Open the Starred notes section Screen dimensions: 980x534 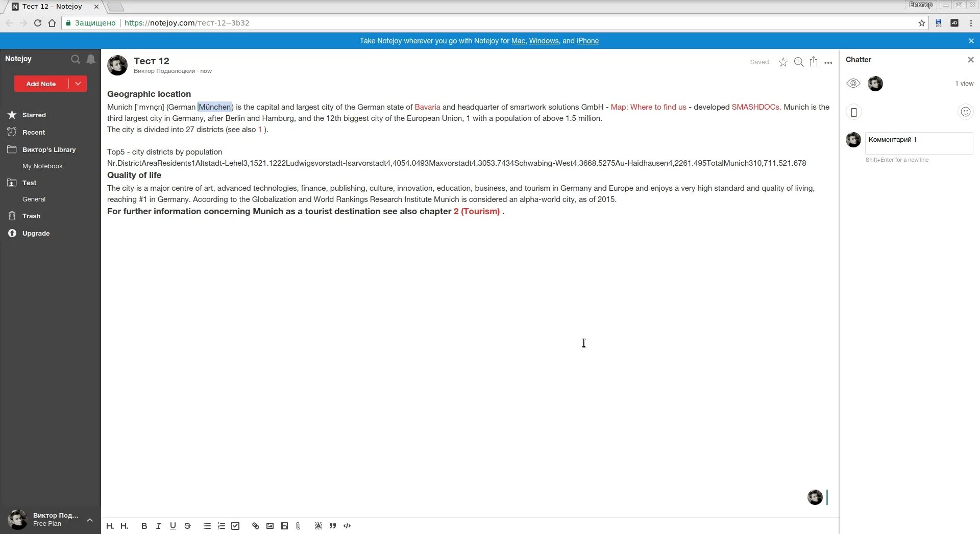tap(34, 115)
